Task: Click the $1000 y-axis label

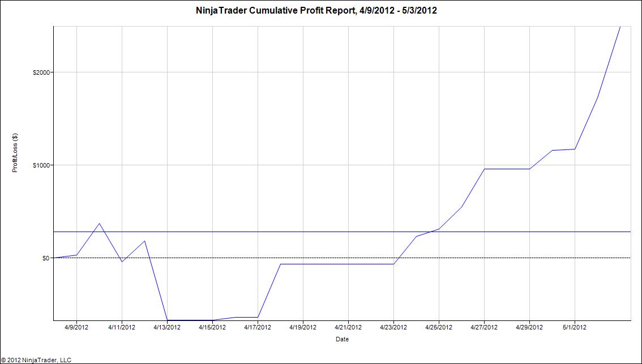Action: coord(41,165)
